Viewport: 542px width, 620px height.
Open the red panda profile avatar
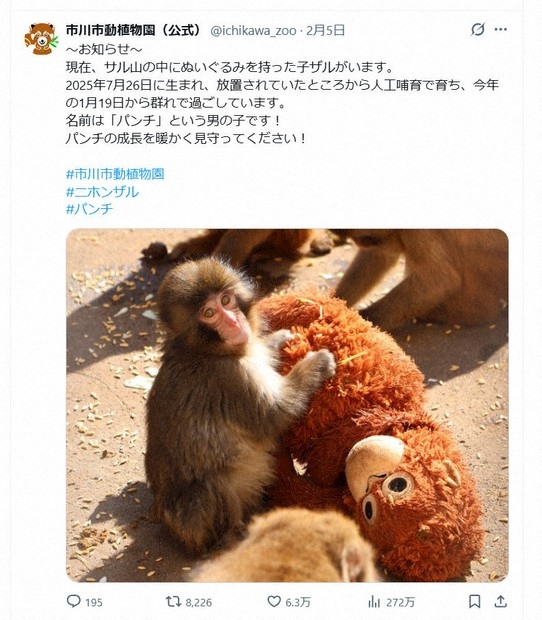41,39
